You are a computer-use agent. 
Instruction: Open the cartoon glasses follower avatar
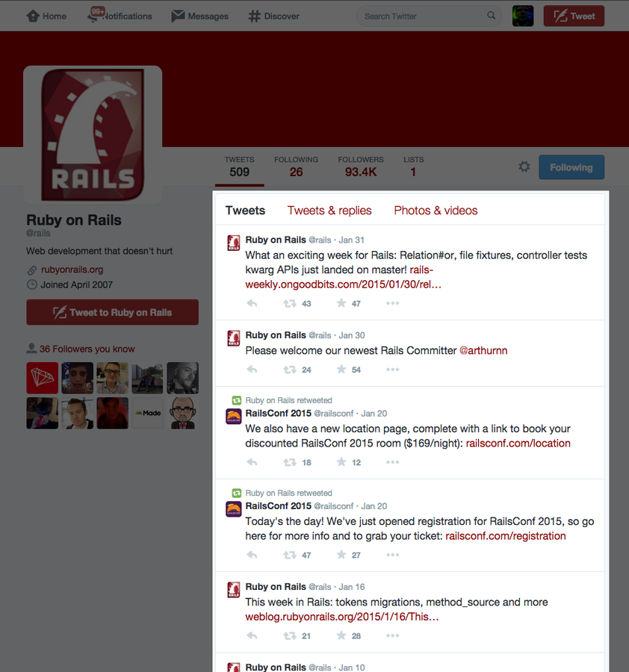[x=183, y=413]
